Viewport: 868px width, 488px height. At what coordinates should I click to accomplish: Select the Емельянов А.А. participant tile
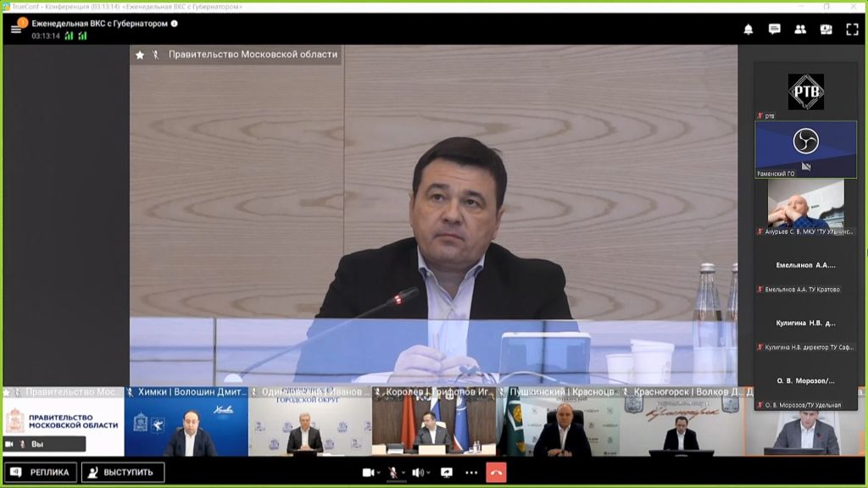point(806,265)
